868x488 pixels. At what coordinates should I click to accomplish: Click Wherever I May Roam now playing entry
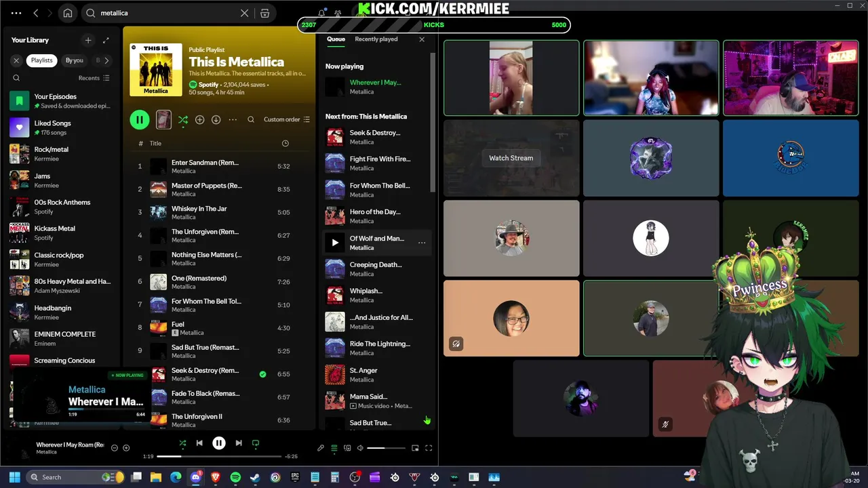(x=376, y=87)
